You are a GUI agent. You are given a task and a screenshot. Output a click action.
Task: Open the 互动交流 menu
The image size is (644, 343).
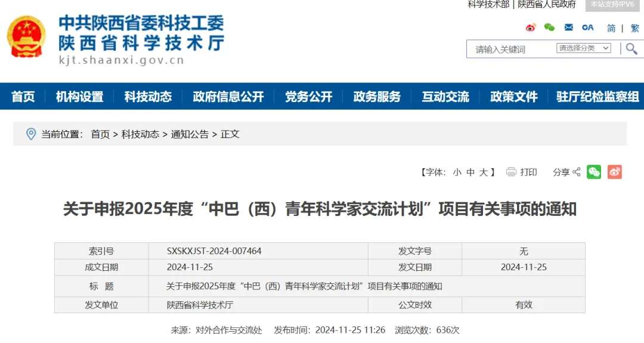coord(445,97)
